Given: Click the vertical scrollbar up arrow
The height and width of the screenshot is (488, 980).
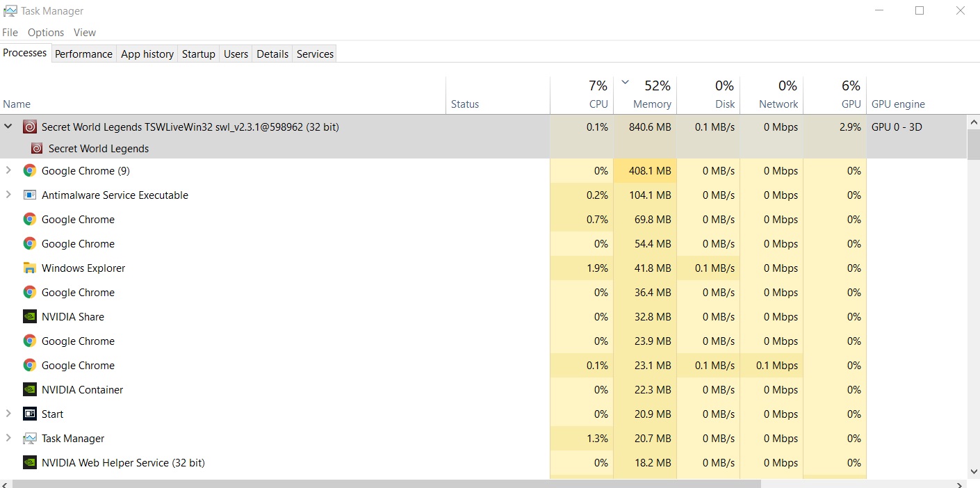Looking at the screenshot, I should tap(973, 122).
